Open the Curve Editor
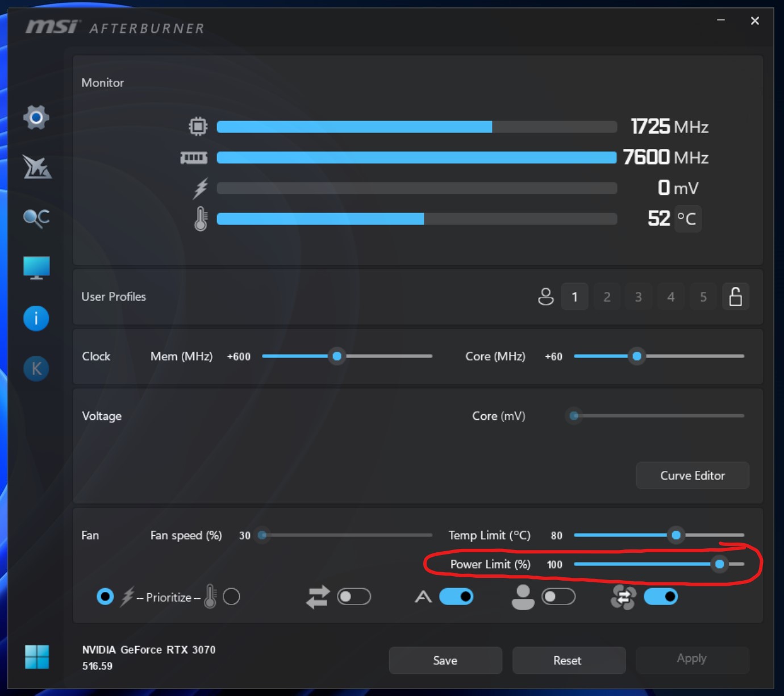 [x=692, y=476]
